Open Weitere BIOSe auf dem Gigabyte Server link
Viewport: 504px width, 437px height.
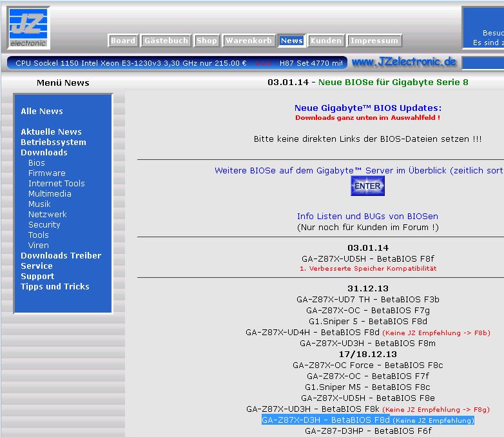point(359,170)
